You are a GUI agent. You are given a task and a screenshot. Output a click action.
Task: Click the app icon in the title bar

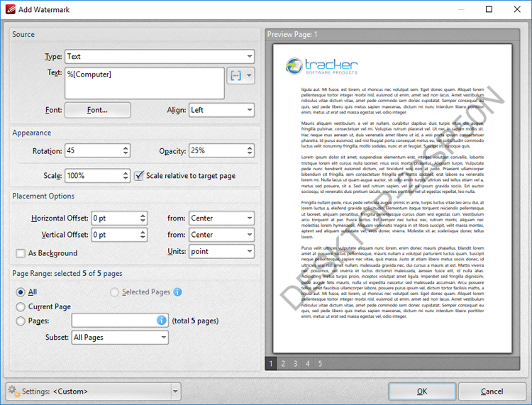[x=11, y=10]
